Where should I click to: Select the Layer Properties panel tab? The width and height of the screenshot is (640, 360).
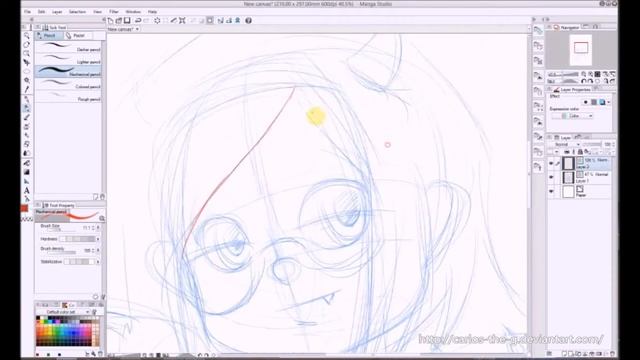[571, 89]
